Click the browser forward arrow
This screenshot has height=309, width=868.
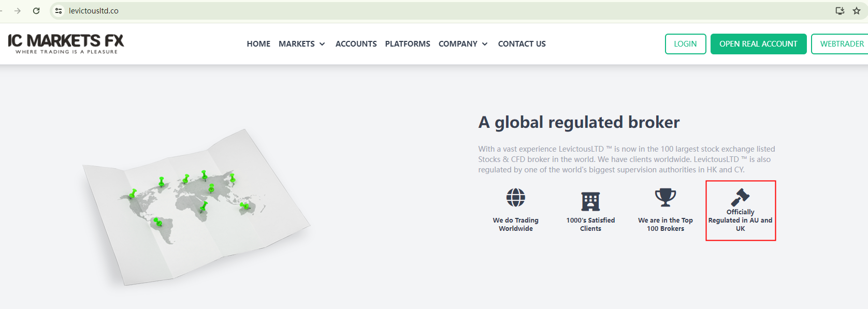click(17, 11)
